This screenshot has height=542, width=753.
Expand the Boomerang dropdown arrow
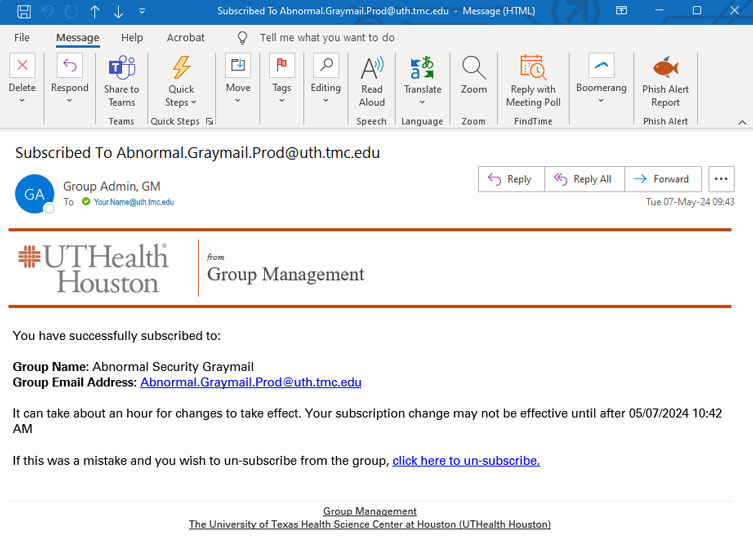(601, 100)
